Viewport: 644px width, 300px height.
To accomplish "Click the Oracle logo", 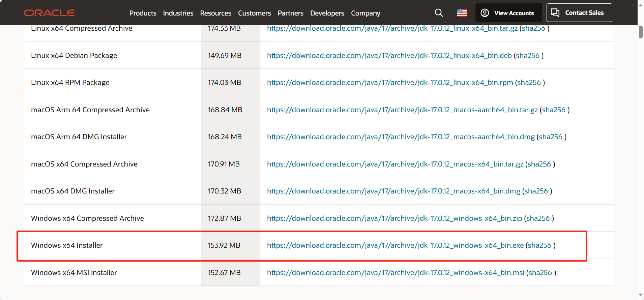I will (x=49, y=13).
